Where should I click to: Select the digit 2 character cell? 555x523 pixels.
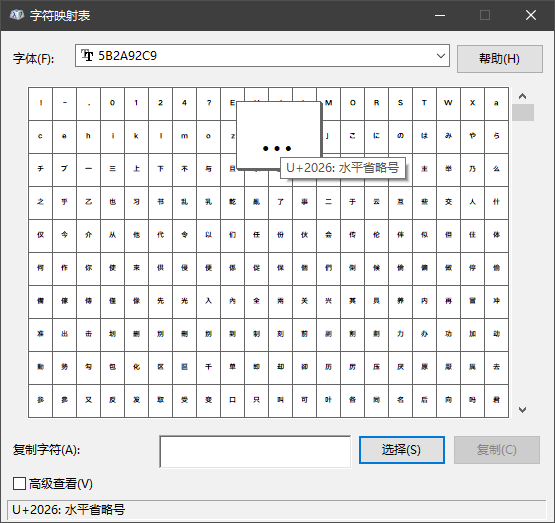coord(161,104)
